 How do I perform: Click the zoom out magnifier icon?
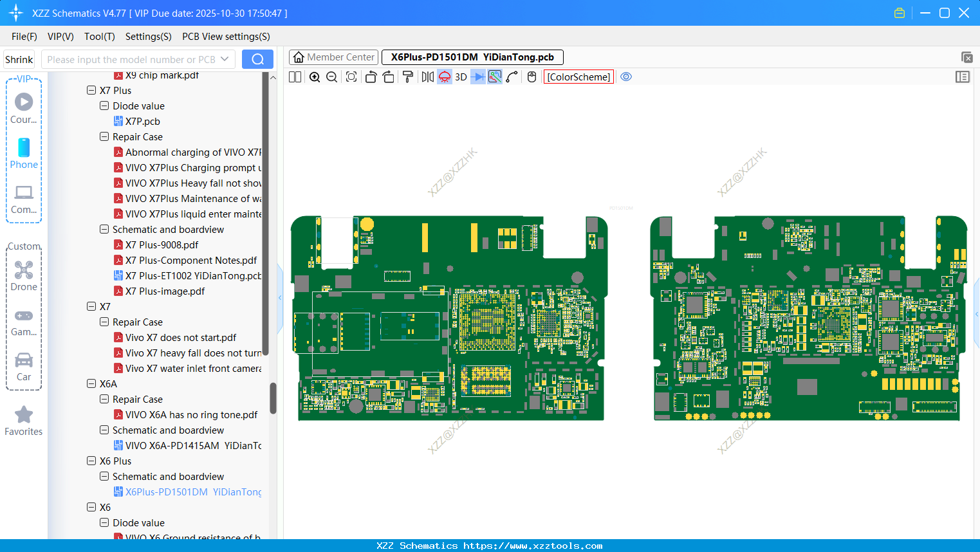332,77
